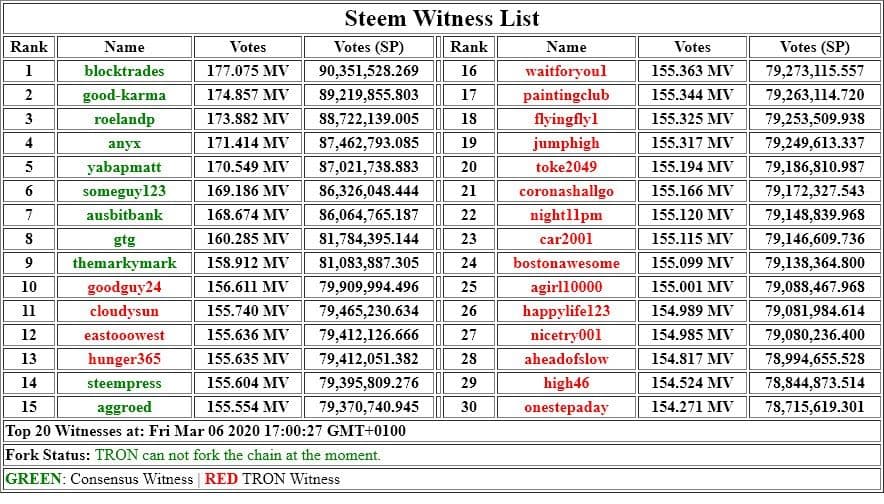This screenshot has width=884, height=504.
Task: Open the blocktrades witness link
Action: (124, 71)
